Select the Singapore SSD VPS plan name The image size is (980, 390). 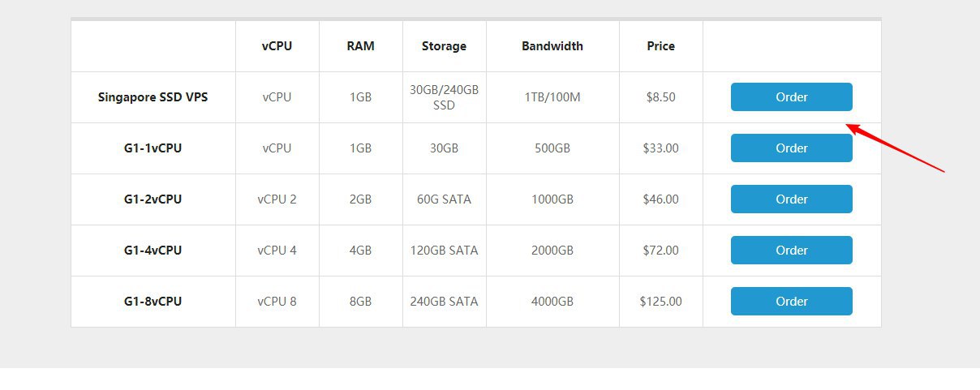tap(153, 97)
